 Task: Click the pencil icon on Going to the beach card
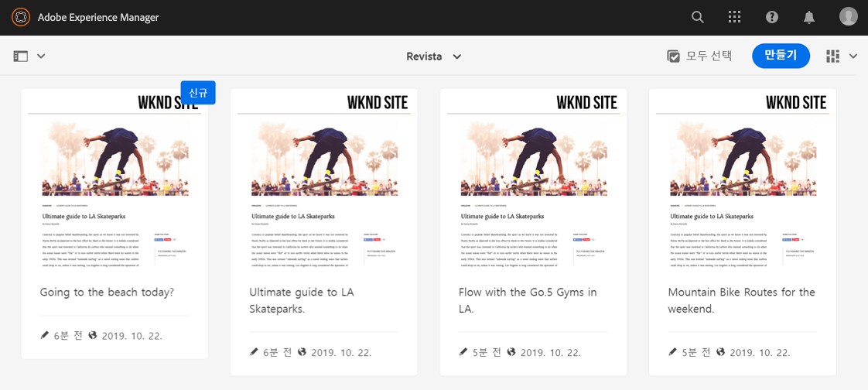(45, 335)
